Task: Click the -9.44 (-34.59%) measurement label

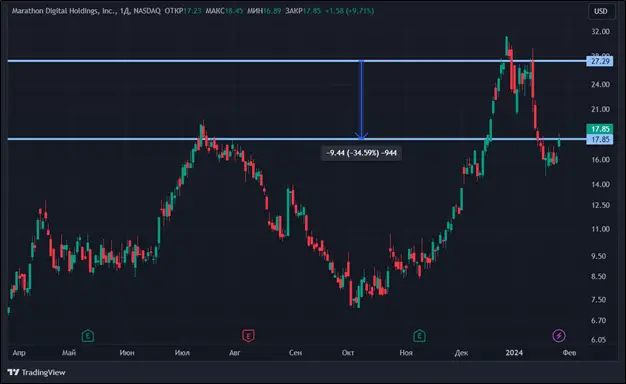Action: click(361, 153)
